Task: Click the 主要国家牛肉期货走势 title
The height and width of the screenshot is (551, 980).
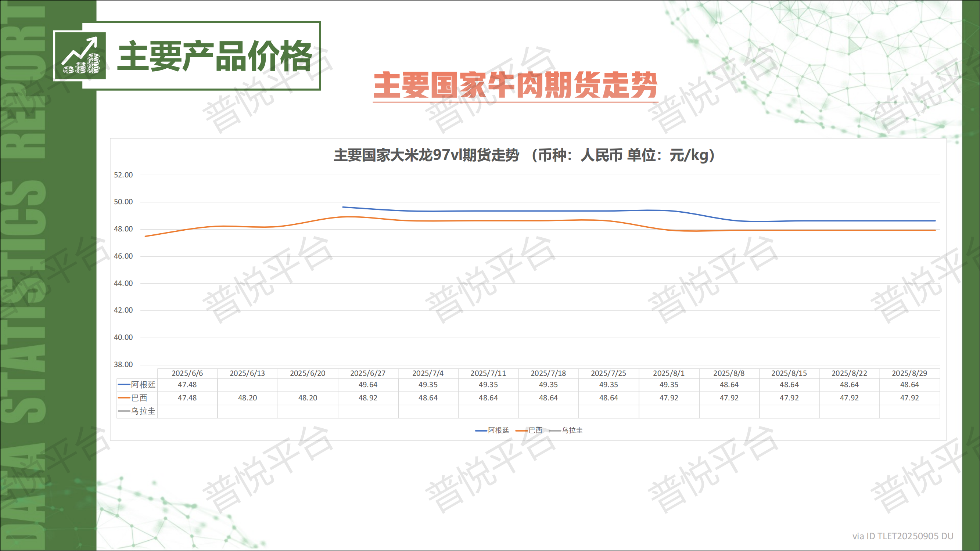Action: click(515, 85)
